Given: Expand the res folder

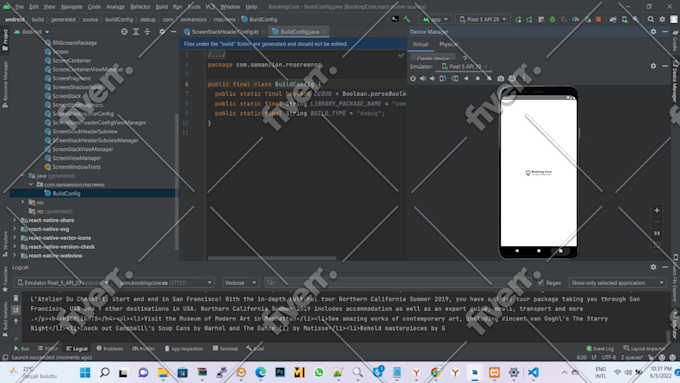Looking at the screenshot, I should [x=23, y=203].
